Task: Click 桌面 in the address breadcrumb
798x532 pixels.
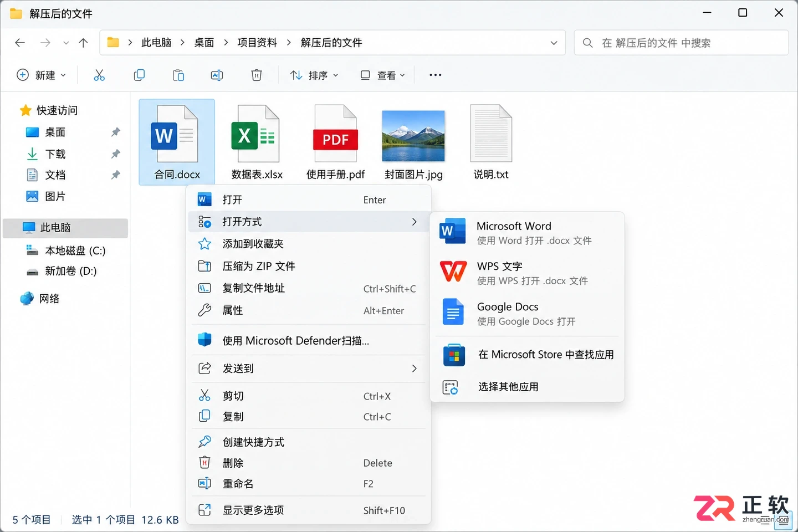Action: [204, 43]
